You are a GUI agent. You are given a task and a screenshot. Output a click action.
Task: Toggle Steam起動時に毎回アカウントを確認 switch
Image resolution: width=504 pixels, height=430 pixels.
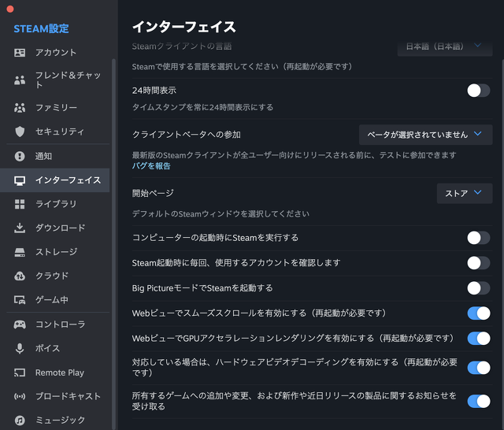[478, 263]
